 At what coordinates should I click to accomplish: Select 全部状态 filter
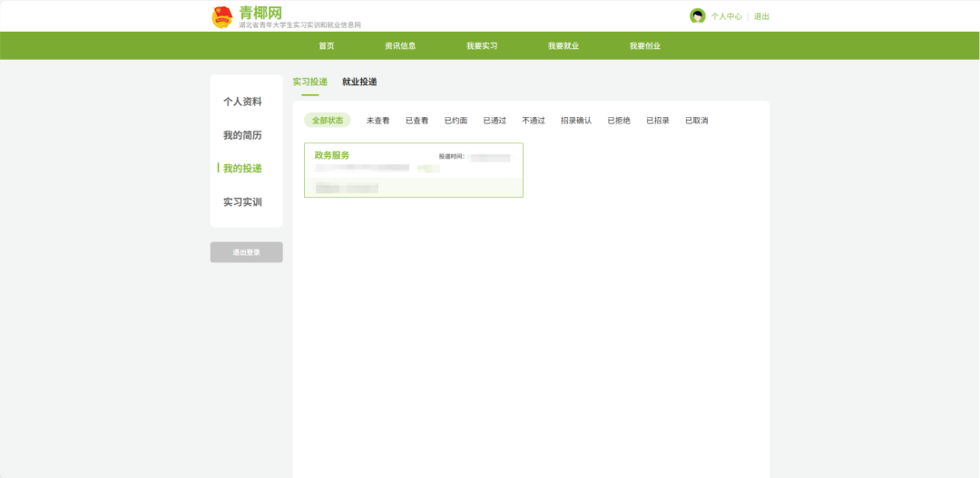tap(328, 121)
